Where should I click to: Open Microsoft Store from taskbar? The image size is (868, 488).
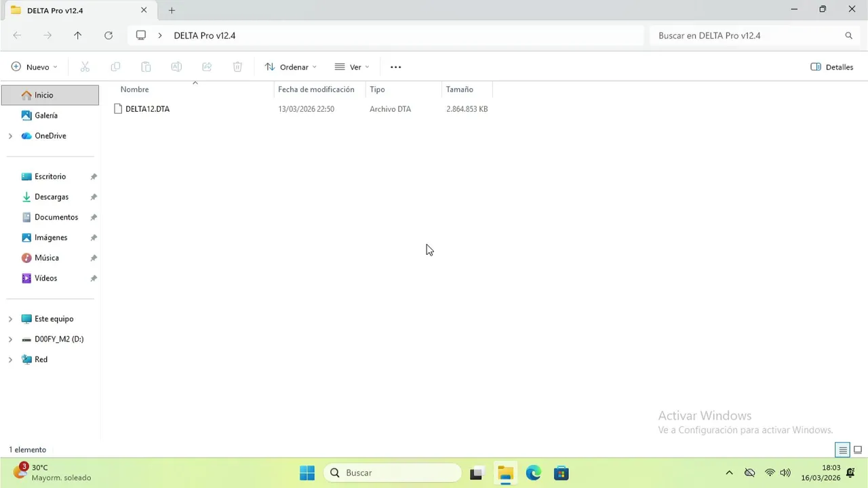coord(561,472)
